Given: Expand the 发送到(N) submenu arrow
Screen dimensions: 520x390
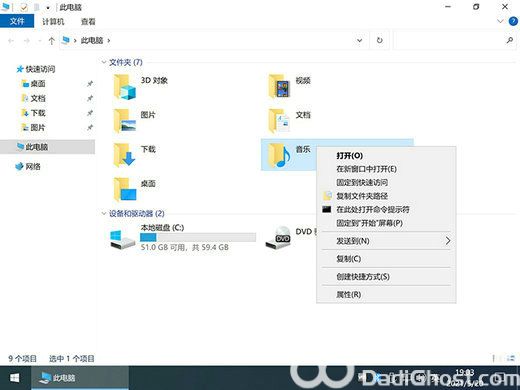Looking at the screenshot, I should tap(448, 241).
